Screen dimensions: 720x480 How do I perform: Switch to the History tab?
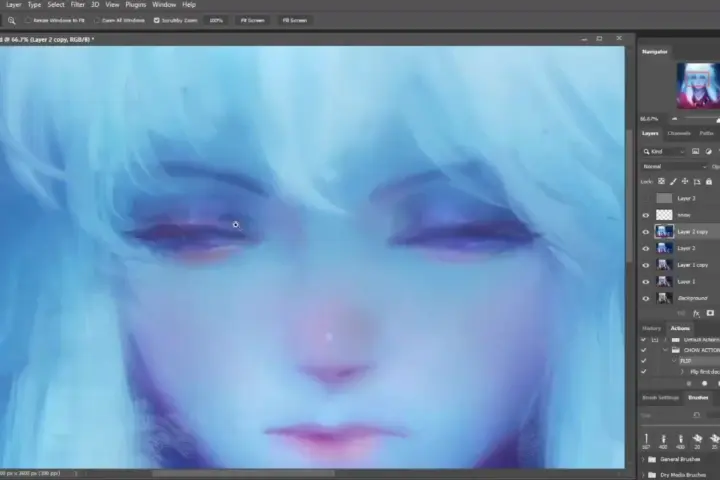pos(652,328)
